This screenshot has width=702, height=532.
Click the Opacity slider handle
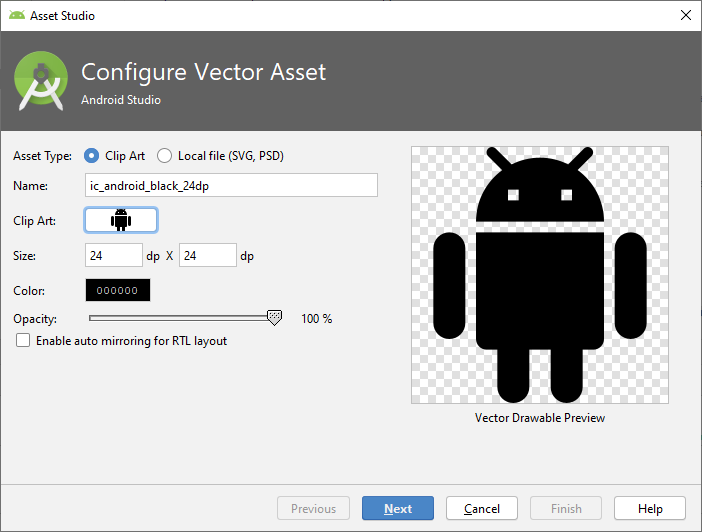[x=274, y=317]
